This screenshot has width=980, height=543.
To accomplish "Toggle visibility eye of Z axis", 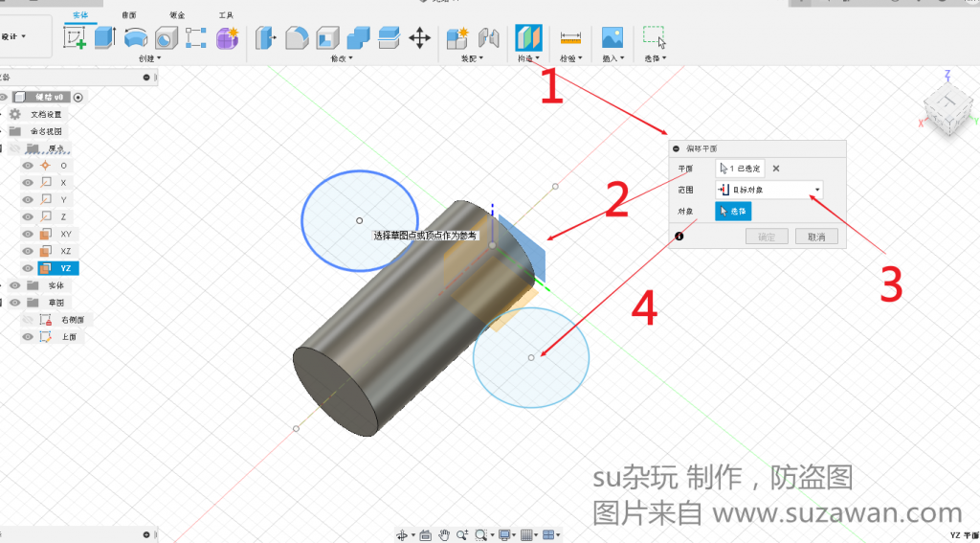I will pos(28,216).
